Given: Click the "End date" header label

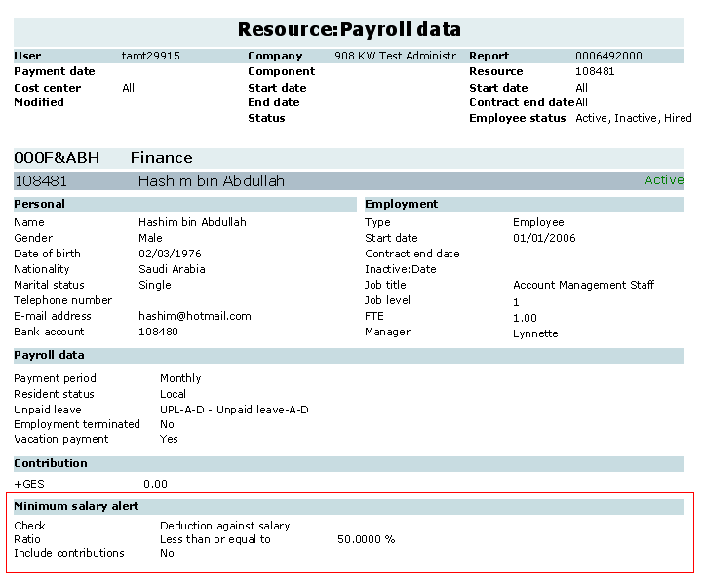Looking at the screenshot, I should (274, 102).
